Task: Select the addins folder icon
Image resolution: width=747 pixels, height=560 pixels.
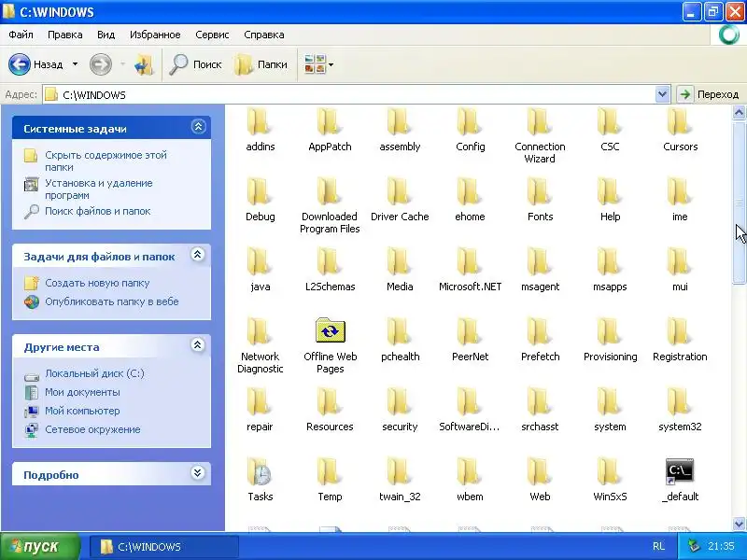Action: (260, 121)
